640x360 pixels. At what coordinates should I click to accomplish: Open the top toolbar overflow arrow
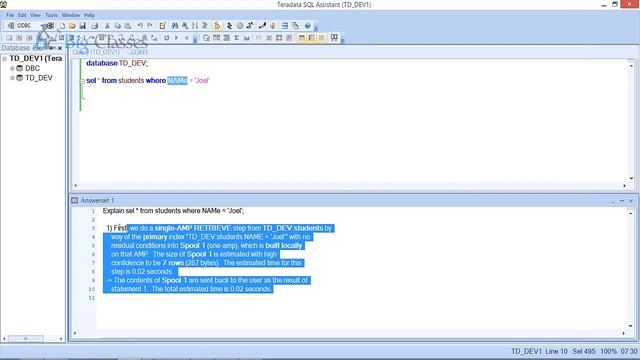(x=316, y=28)
